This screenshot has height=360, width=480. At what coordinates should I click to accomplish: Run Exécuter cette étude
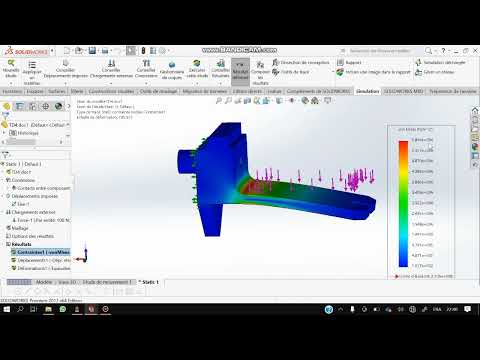(197, 69)
